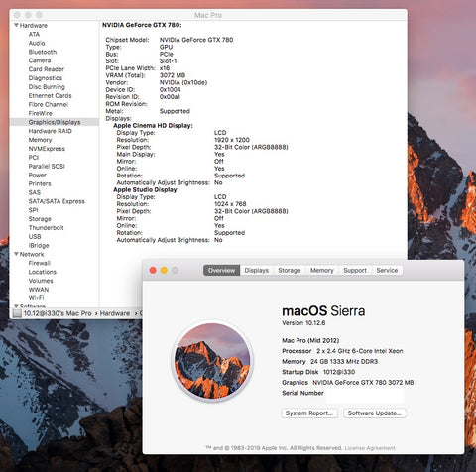This screenshot has width=476, height=472.
Task: Click the 1920 x 1200 resolution value
Action: tap(232, 140)
